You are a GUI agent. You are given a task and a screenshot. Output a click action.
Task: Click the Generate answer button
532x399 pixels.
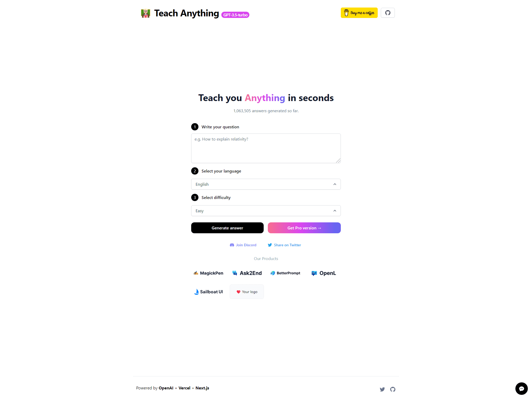[227, 228]
